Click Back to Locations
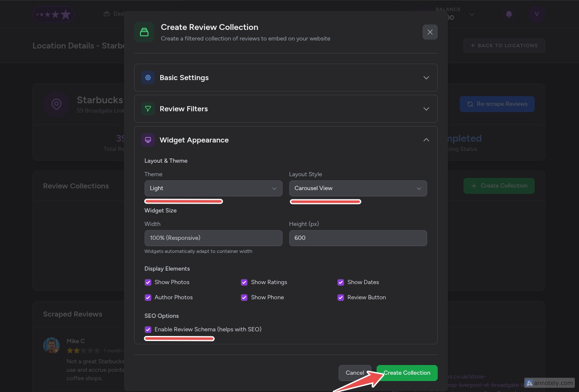579x392 pixels. [504, 46]
